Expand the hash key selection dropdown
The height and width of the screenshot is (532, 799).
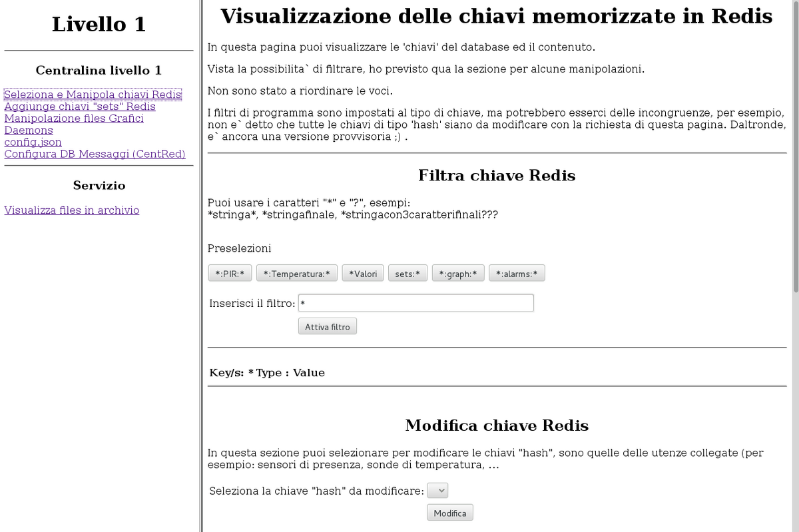pyautogui.click(x=437, y=491)
